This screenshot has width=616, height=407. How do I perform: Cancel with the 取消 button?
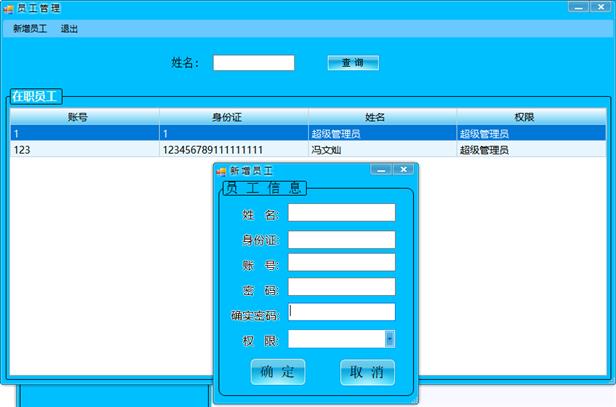(x=367, y=372)
